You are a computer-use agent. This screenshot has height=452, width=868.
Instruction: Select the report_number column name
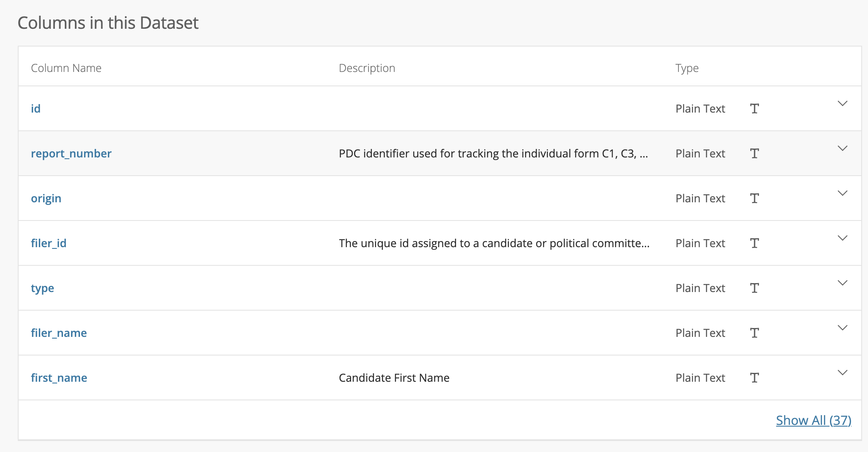point(71,154)
